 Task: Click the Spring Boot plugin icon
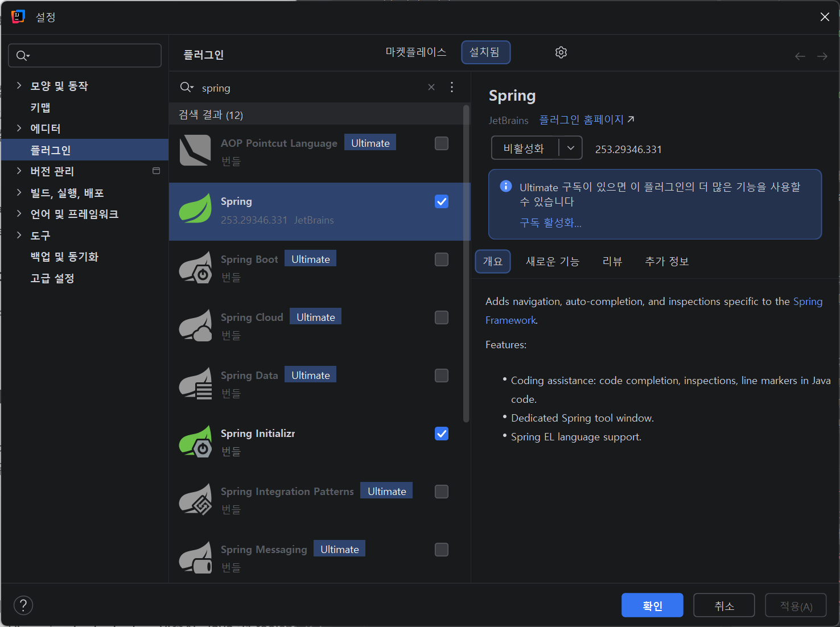point(195,268)
